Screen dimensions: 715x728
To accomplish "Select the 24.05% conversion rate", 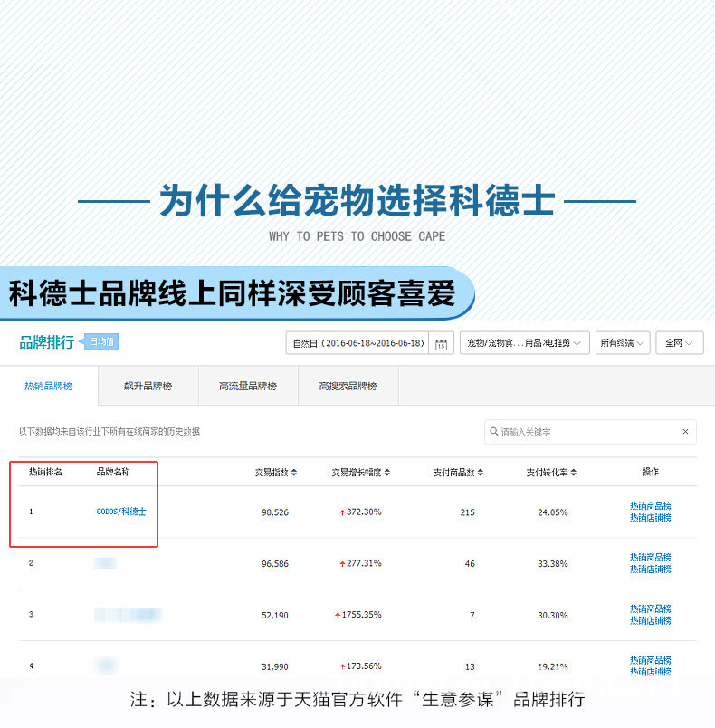I will [x=553, y=512].
